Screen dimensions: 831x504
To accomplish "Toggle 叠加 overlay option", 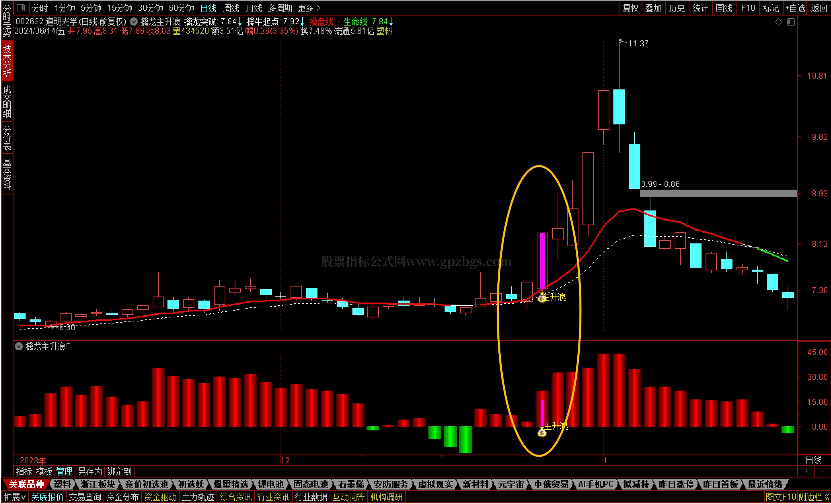I will (x=653, y=8).
